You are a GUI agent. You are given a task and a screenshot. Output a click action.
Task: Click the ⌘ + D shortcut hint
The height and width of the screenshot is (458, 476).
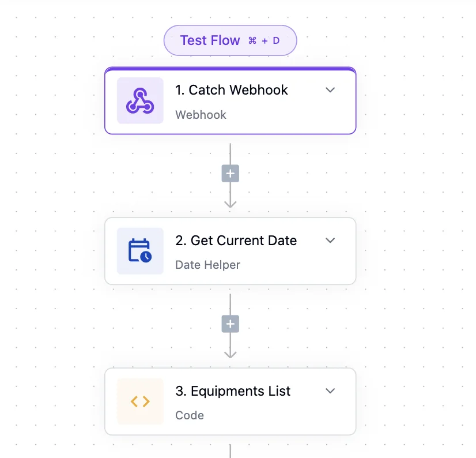[263, 41]
